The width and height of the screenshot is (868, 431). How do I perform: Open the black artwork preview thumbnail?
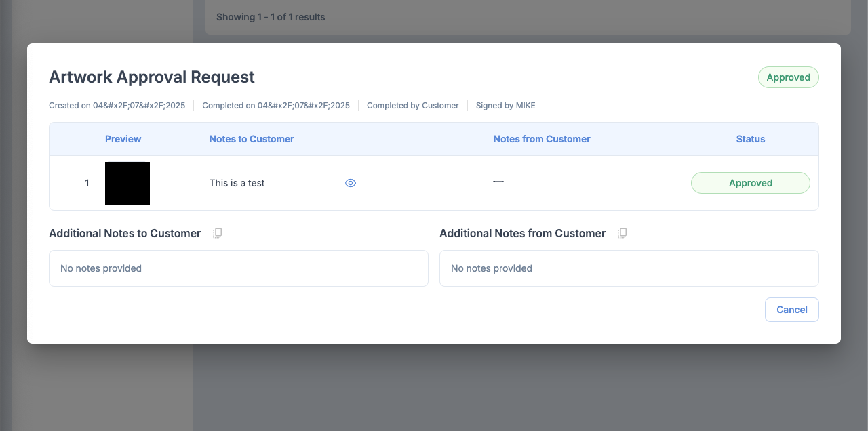pos(127,183)
